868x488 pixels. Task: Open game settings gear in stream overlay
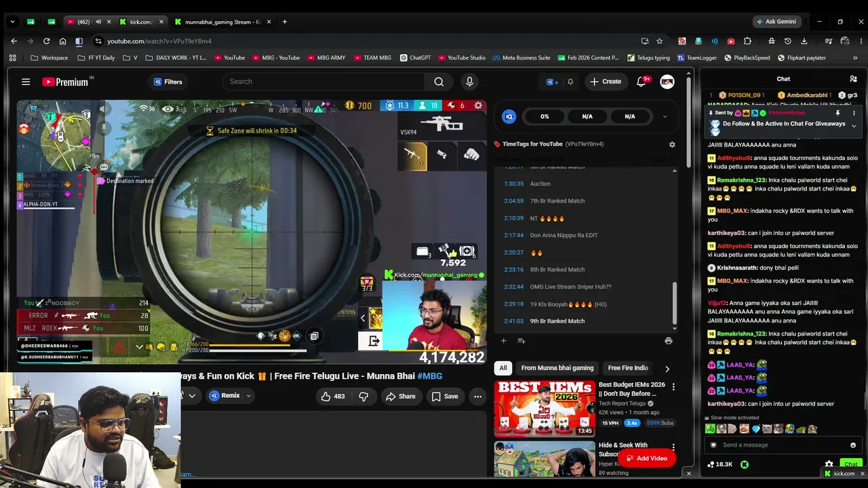click(x=478, y=106)
